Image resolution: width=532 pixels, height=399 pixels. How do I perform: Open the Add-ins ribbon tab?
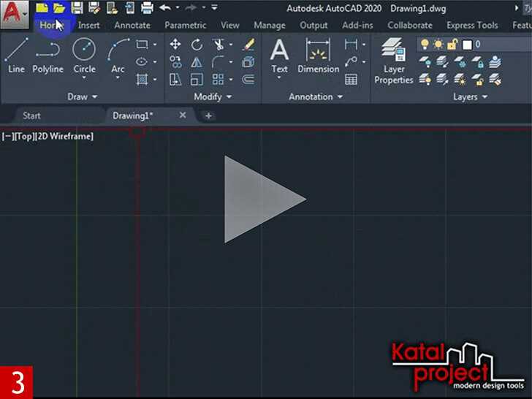point(357,26)
